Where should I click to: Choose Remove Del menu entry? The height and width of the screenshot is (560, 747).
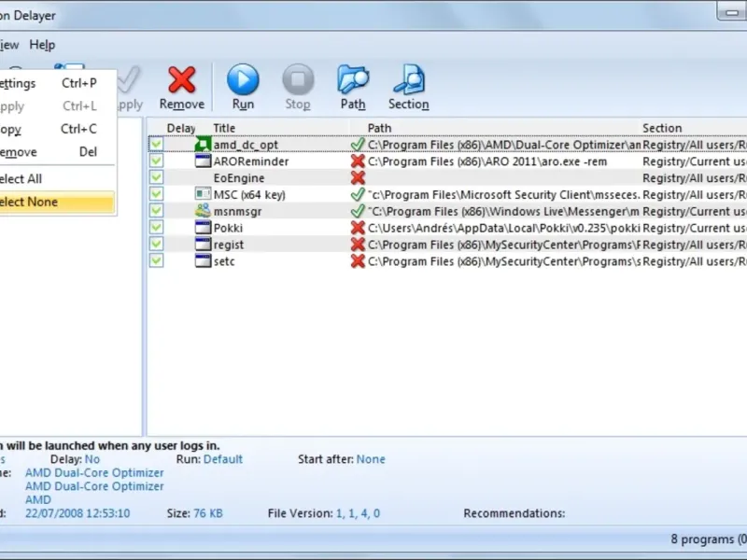tap(57, 152)
